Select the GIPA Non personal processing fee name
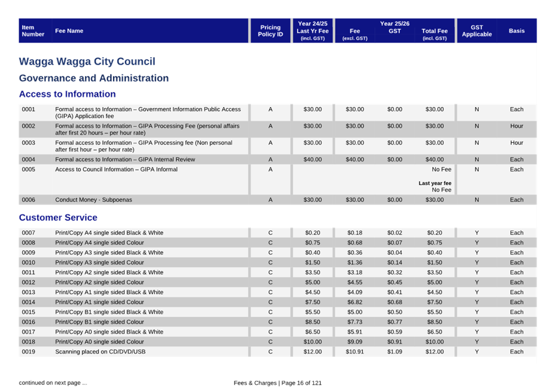Screen dimensions: 555x392 click(x=144, y=146)
